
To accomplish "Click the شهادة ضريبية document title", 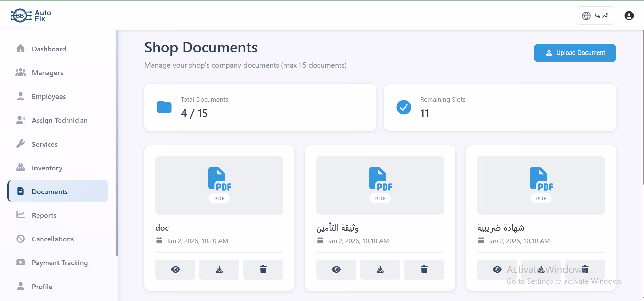I will click(x=501, y=228).
